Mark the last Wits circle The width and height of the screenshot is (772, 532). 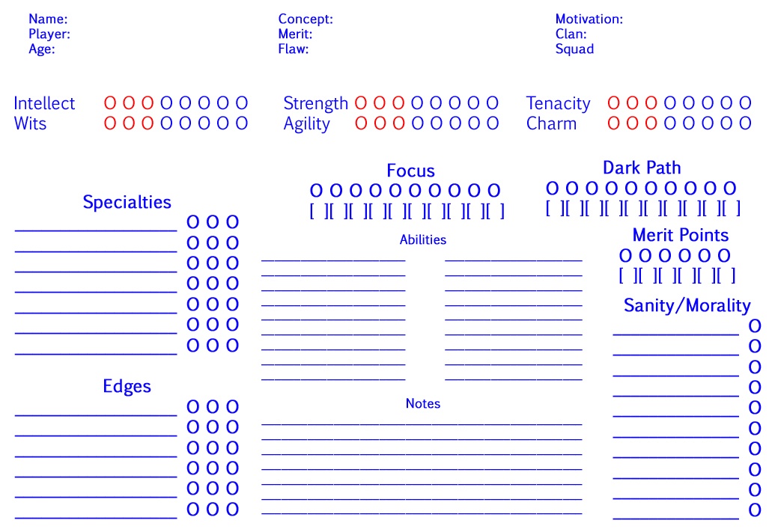tap(241, 123)
